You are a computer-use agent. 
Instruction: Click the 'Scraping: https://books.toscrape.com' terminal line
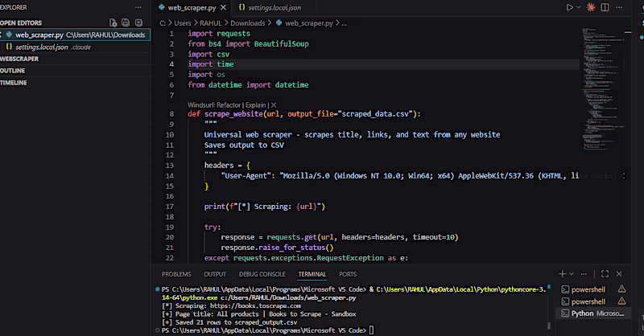tap(231, 305)
